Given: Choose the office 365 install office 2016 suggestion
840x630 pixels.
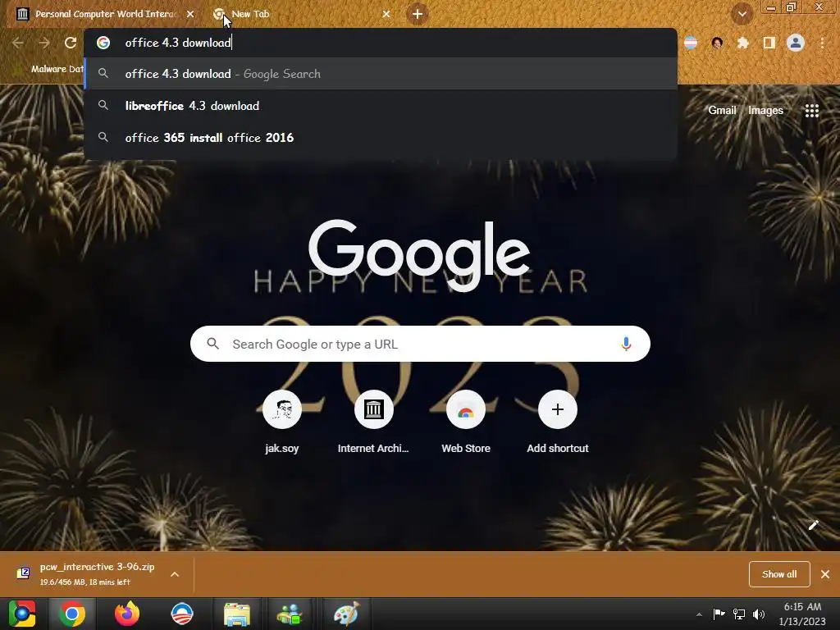Looking at the screenshot, I should [381, 138].
